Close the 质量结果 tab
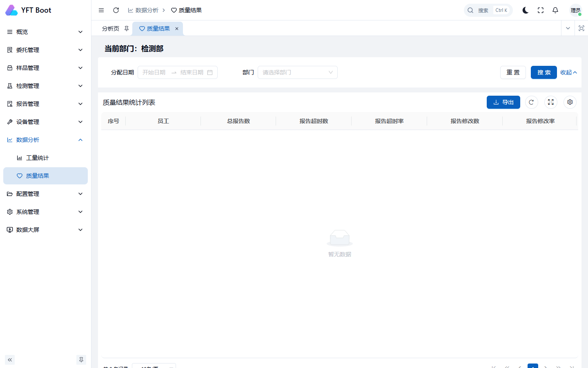 click(x=177, y=29)
